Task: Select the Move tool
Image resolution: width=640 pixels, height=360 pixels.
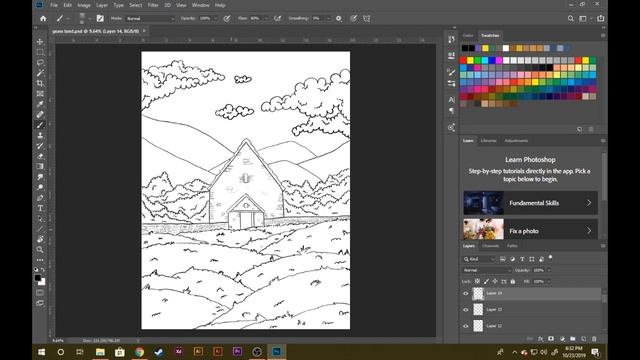Action: click(x=40, y=42)
